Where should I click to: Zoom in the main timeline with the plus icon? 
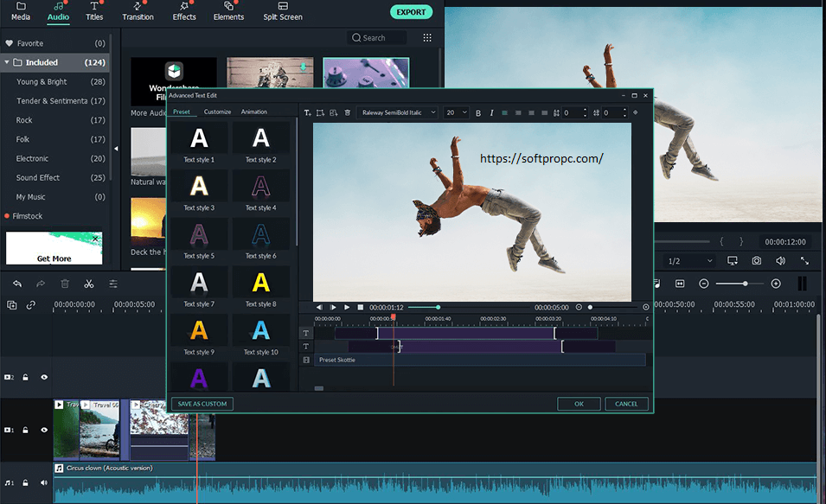click(x=776, y=284)
